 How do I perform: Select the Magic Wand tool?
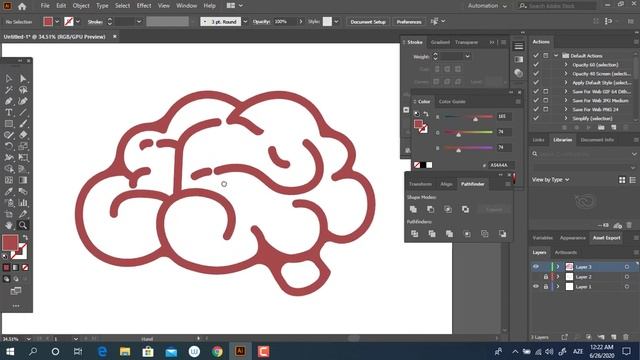tap(9, 90)
